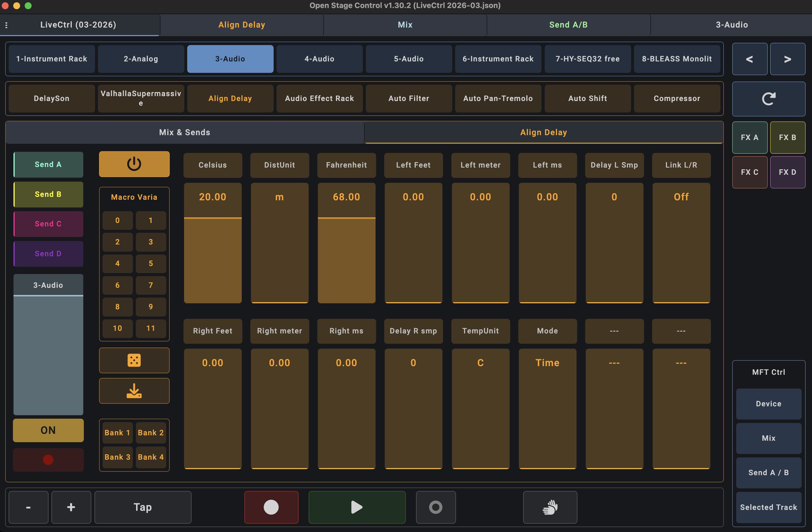Image resolution: width=812 pixels, height=532 pixels.
Task: Click the clapping hands icon button
Action: click(550, 507)
